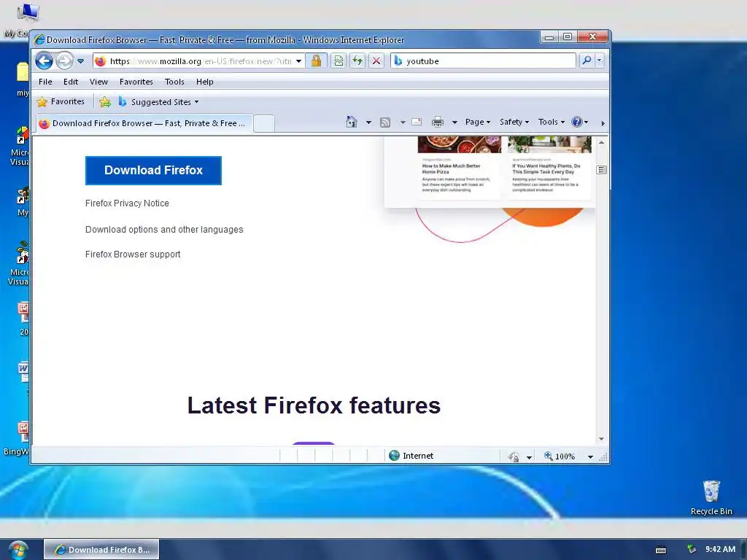
Task: Expand the address bar history dropdown
Action: 298,61
